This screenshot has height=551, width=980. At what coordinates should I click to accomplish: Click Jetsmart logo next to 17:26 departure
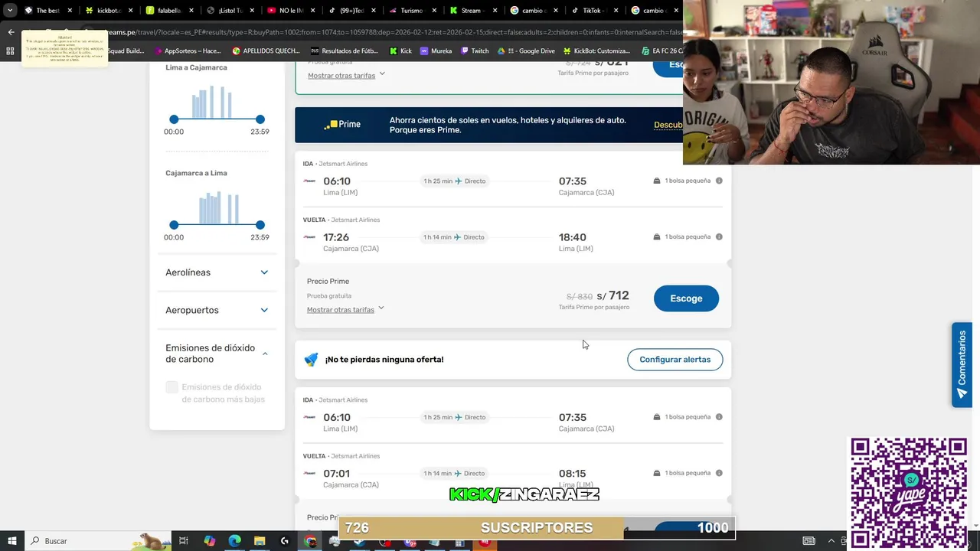coord(309,237)
